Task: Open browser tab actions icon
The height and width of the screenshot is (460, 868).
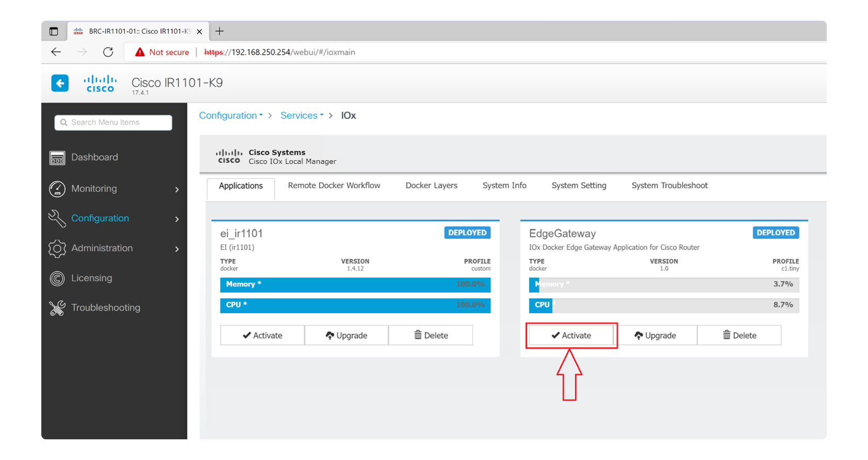Action: point(54,32)
